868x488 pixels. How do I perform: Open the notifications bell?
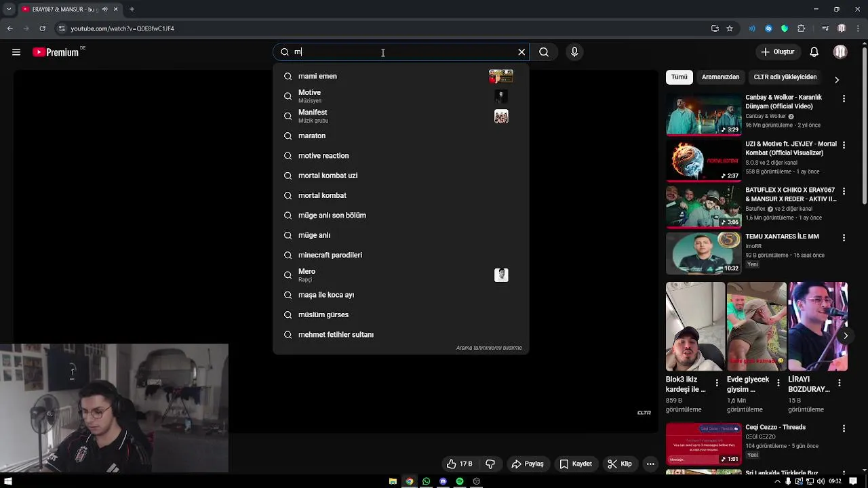(x=814, y=52)
